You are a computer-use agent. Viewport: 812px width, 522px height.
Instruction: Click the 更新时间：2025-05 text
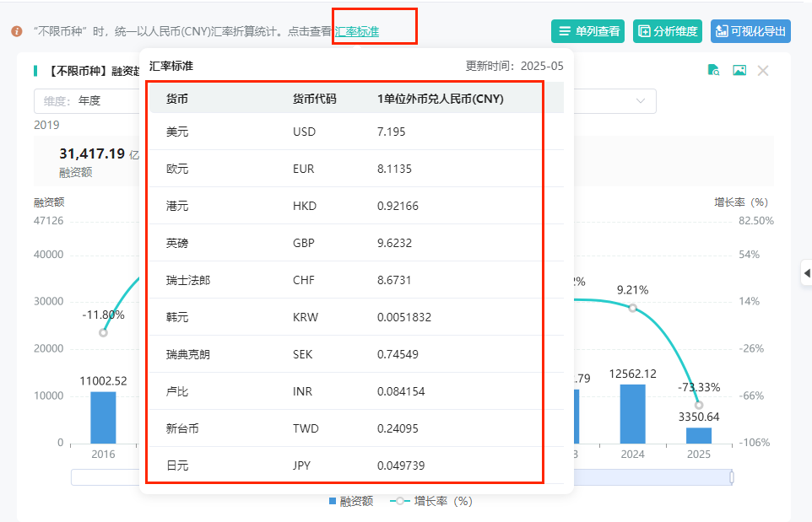tap(514, 67)
